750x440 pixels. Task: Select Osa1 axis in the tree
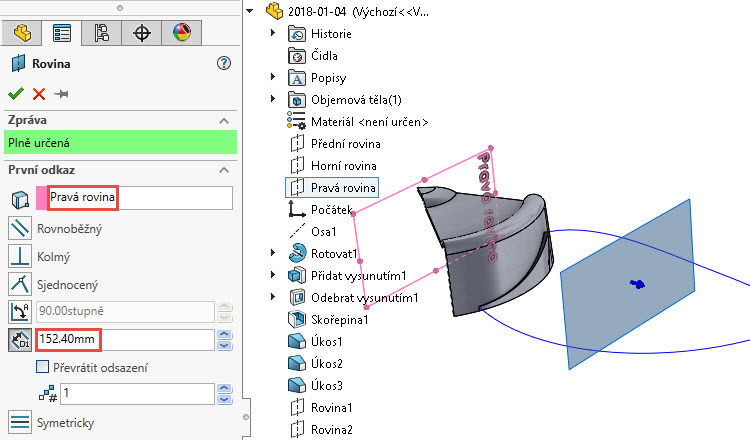tap(323, 232)
